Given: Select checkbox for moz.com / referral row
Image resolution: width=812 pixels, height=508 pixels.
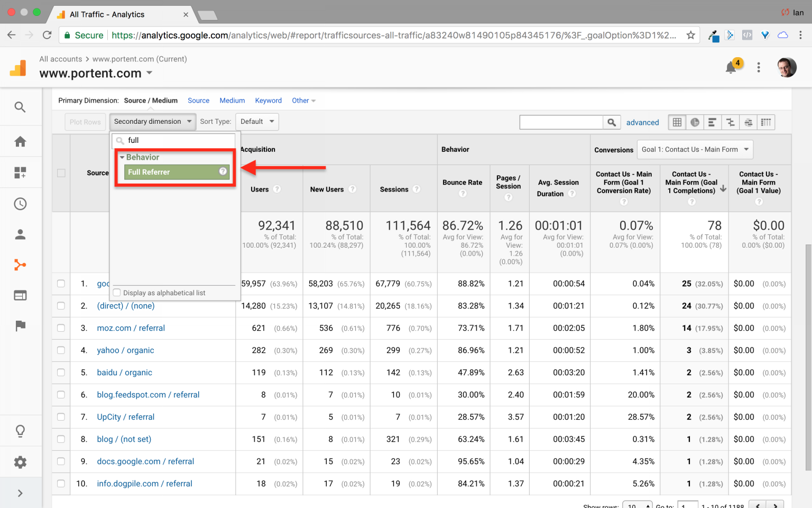Looking at the screenshot, I should click(61, 328).
